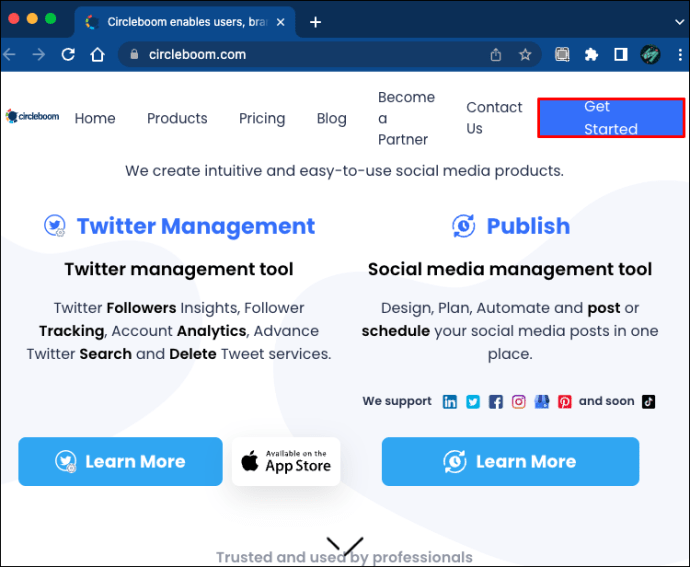Click the Circleboom logo in navbar
This screenshot has width=690, height=567.
point(32,117)
